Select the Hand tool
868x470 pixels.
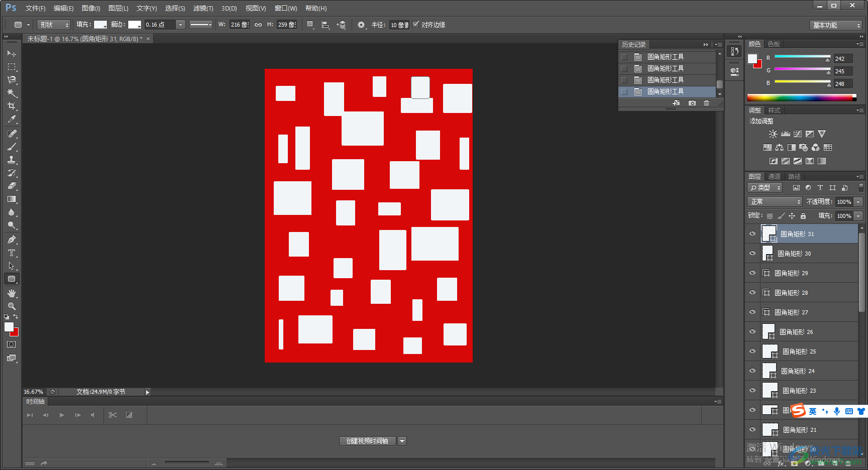click(12, 293)
